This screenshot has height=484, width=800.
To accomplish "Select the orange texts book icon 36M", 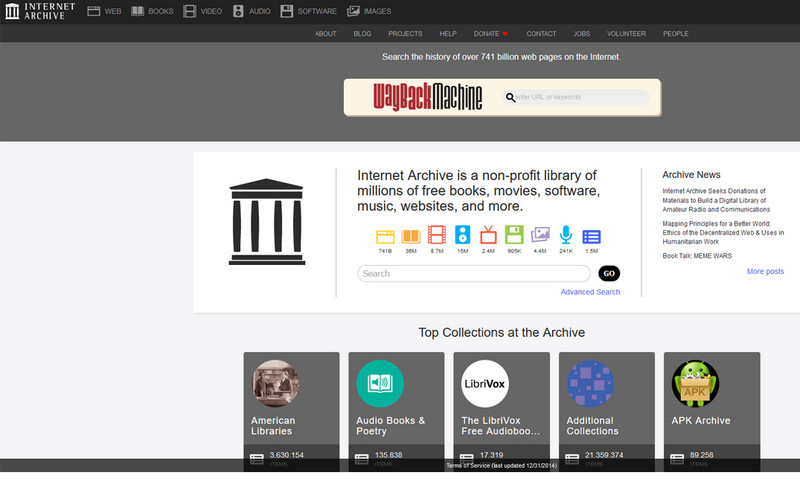I will (x=411, y=236).
